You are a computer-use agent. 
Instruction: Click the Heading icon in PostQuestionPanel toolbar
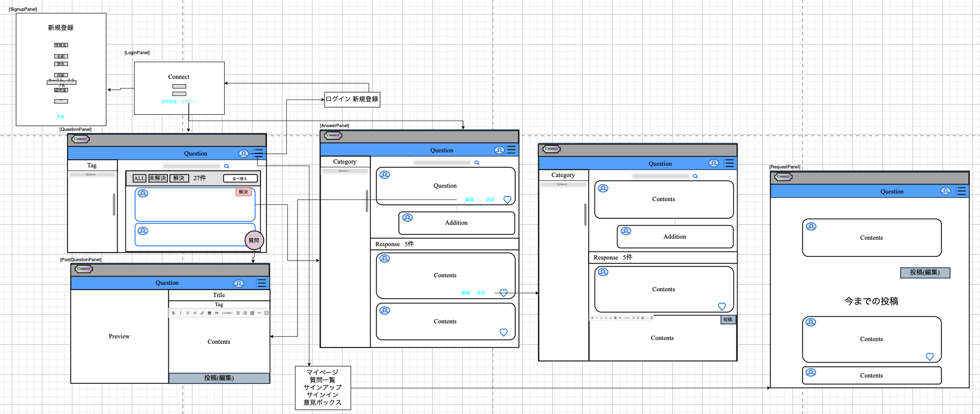point(195,313)
